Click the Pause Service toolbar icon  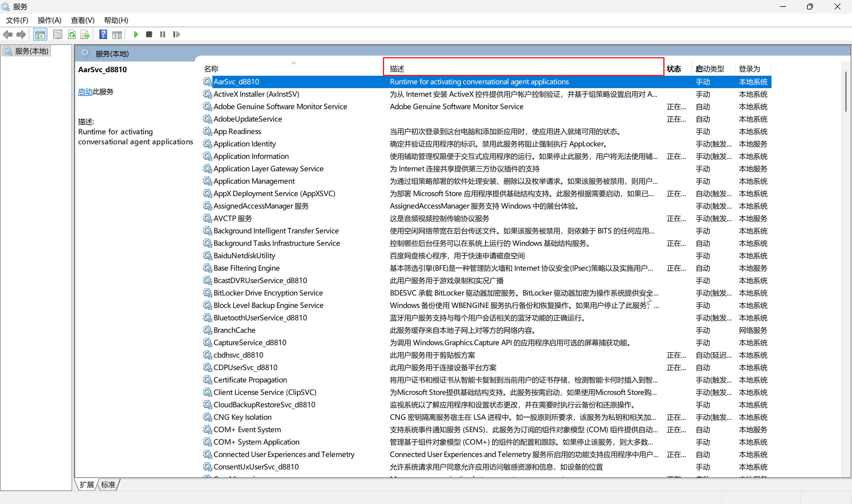point(163,34)
